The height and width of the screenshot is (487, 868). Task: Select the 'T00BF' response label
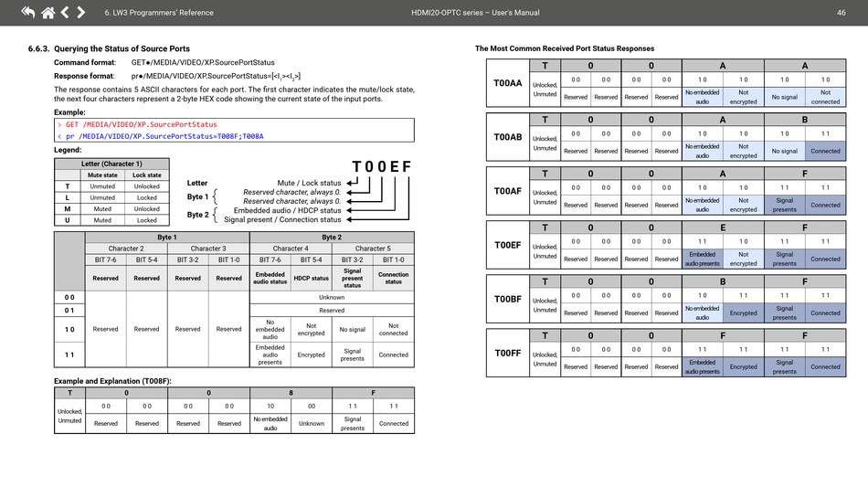(508, 299)
